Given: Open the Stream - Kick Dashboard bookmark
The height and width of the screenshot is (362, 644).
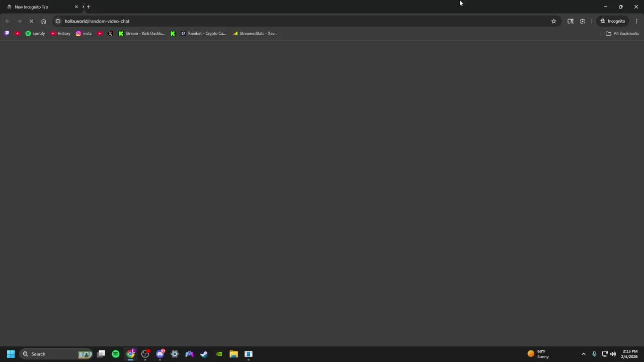Looking at the screenshot, I should (x=141, y=33).
